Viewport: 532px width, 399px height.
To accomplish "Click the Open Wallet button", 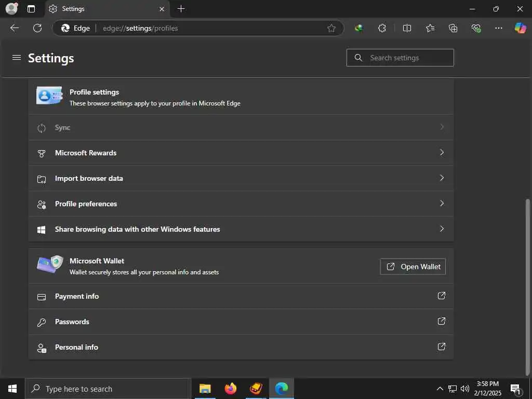I will 413,267.
